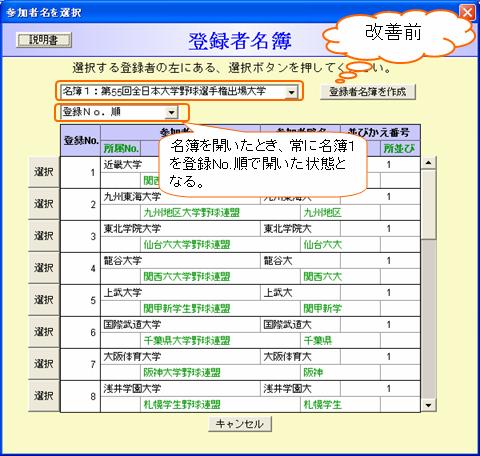Image resolution: width=480 pixels, height=456 pixels.
Task: Click the 大阪体育大学 name cell
Action: click(180, 357)
